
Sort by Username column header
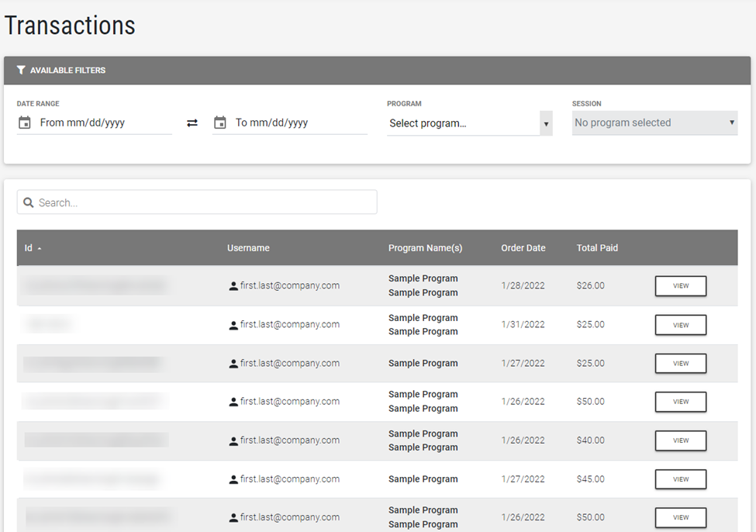tap(248, 248)
